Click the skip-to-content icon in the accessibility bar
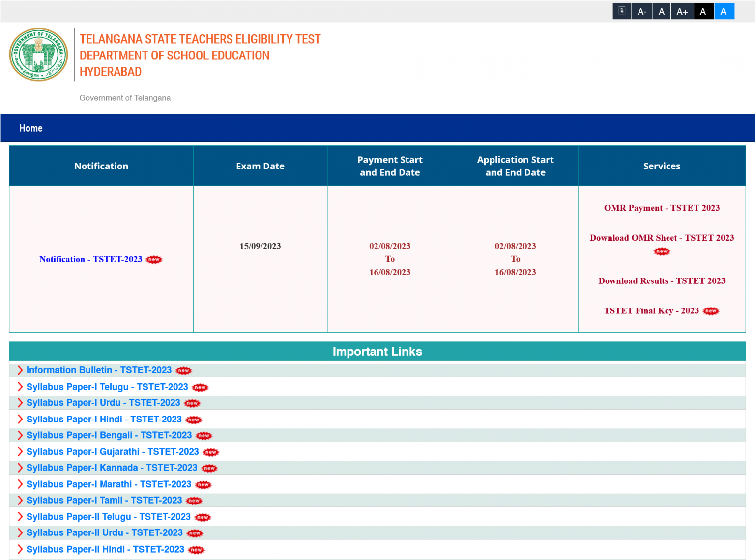755x560 pixels. pos(622,11)
